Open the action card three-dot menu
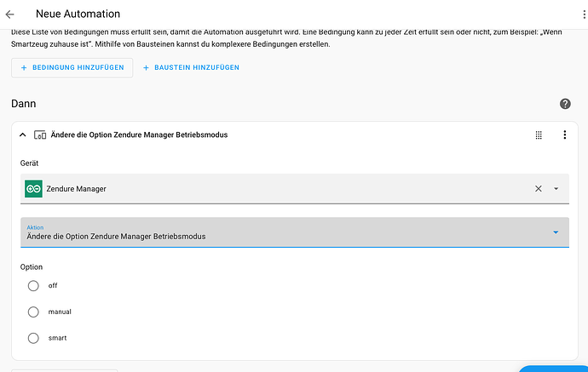The image size is (588, 372). (x=565, y=134)
